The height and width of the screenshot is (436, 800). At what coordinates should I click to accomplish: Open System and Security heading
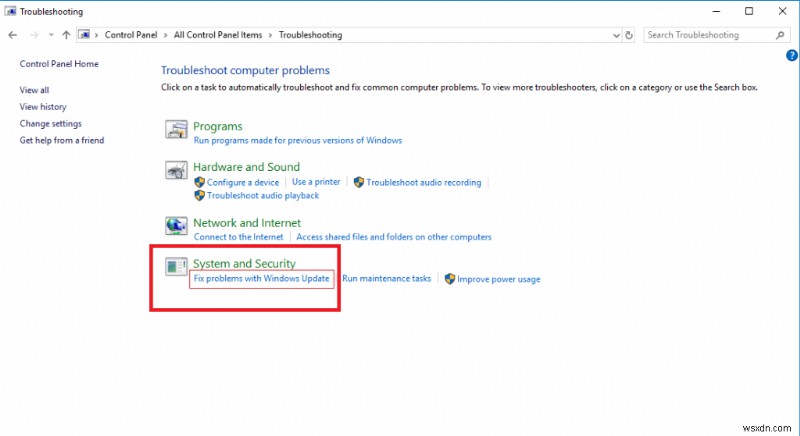point(244,264)
